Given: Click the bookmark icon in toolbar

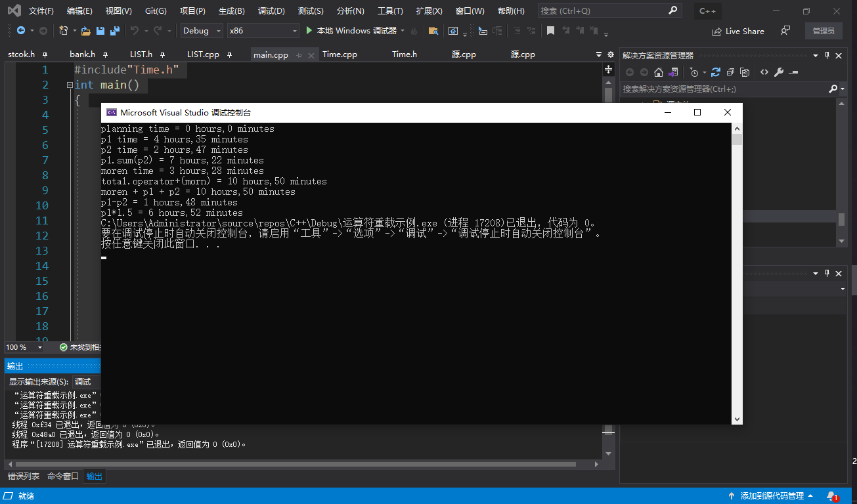Looking at the screenshot, I should [550, 31].
